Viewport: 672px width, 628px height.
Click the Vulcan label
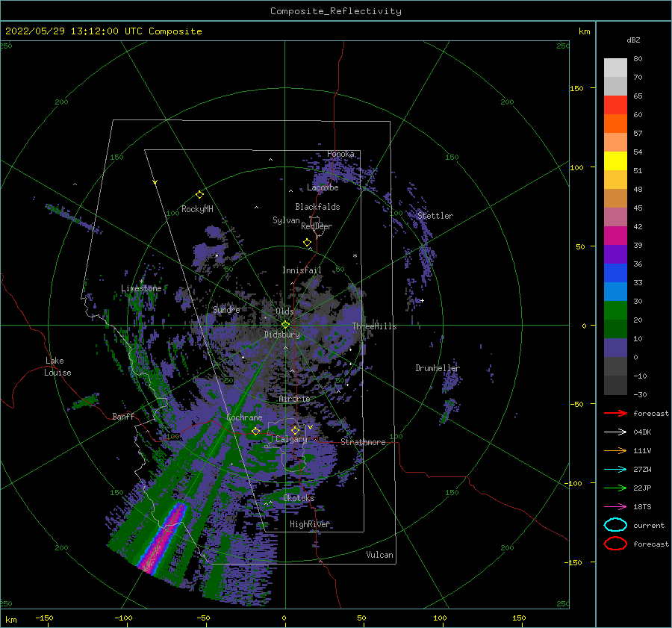pos(379,555)
